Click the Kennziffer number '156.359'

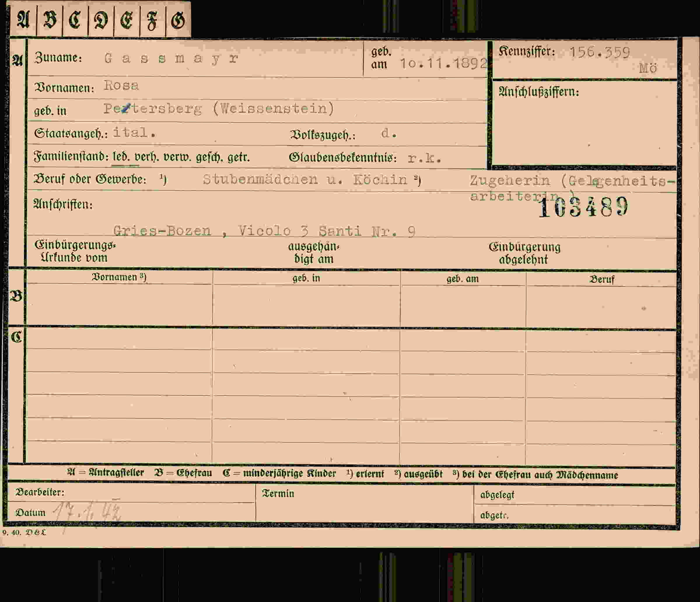[x=600, y=53]
